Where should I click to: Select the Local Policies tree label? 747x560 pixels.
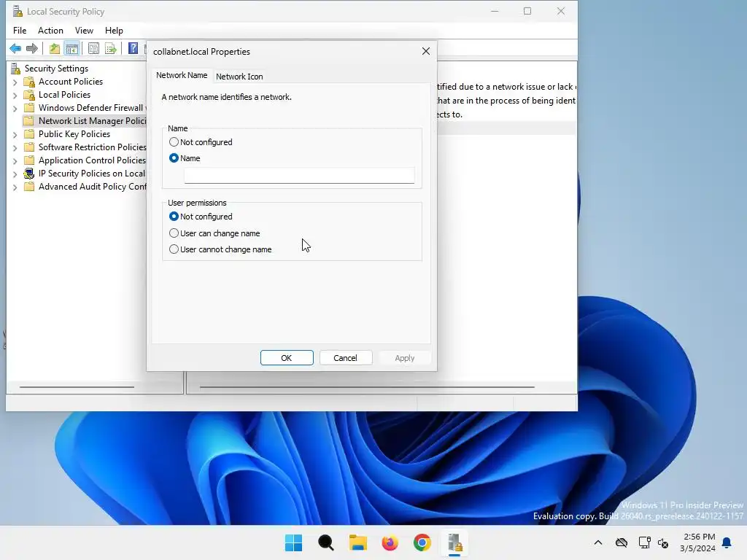click(64, 95)
